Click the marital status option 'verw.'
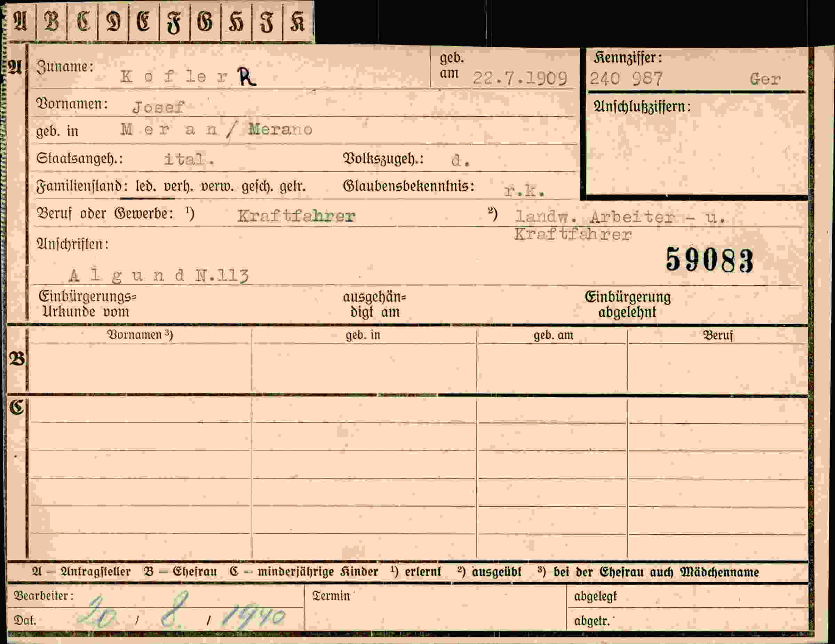The height and width of the screenshot is (644, 835). [217, 187]
